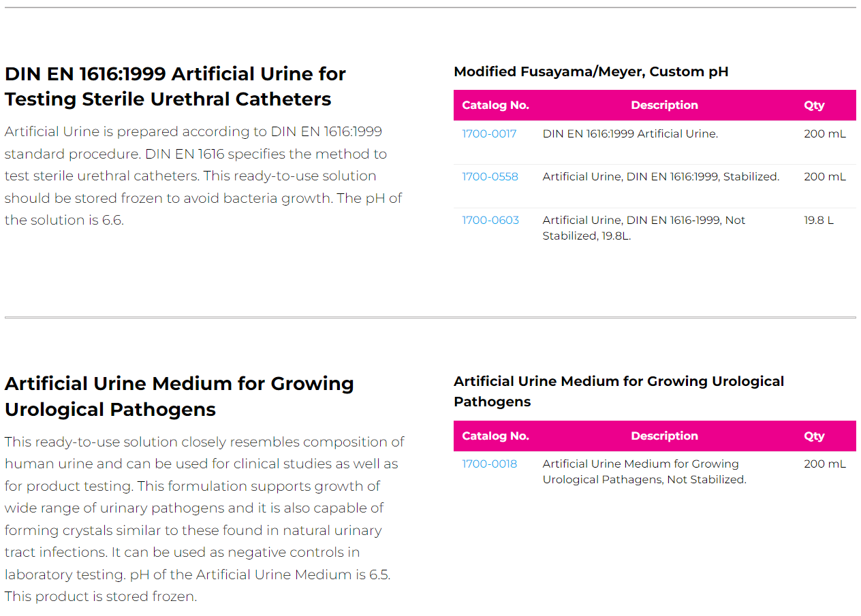This screenshot has height=616, width=861.
Task: Click the Modified Fusayama/Meyer, Custom pH title
Action: [591, 71]
